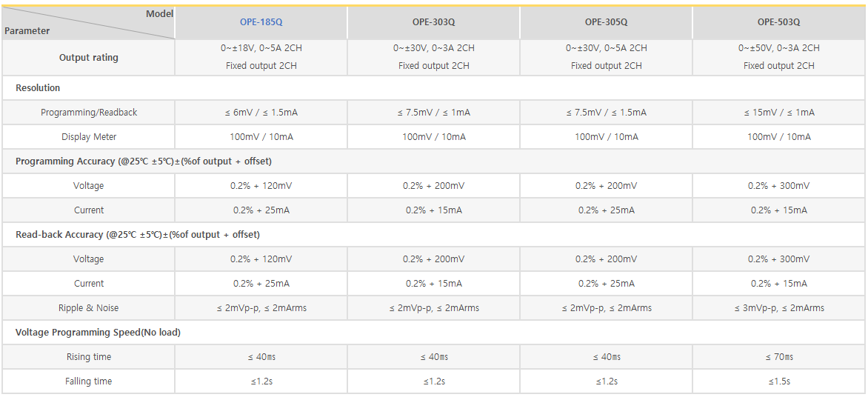Click the ≤ 15mV / ≤ 1mA resolution cell
This screenshot has width=868, height=400.
coord(779,113)
